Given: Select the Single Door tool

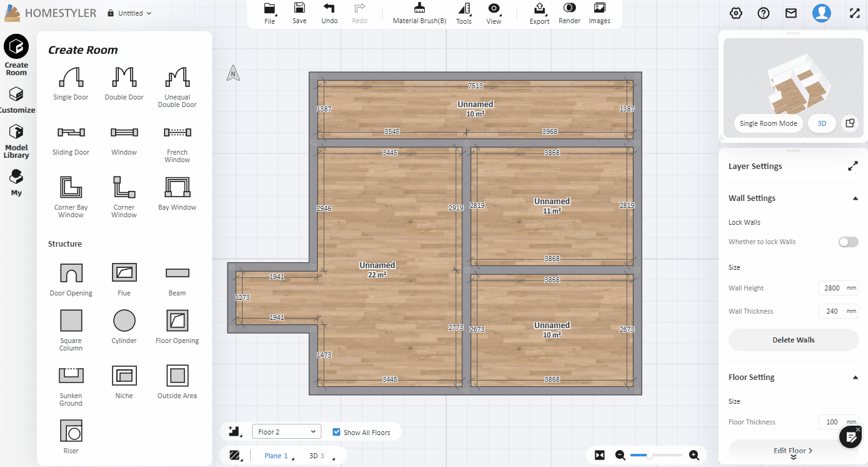Looking at the screenshot, I should 71,77.
